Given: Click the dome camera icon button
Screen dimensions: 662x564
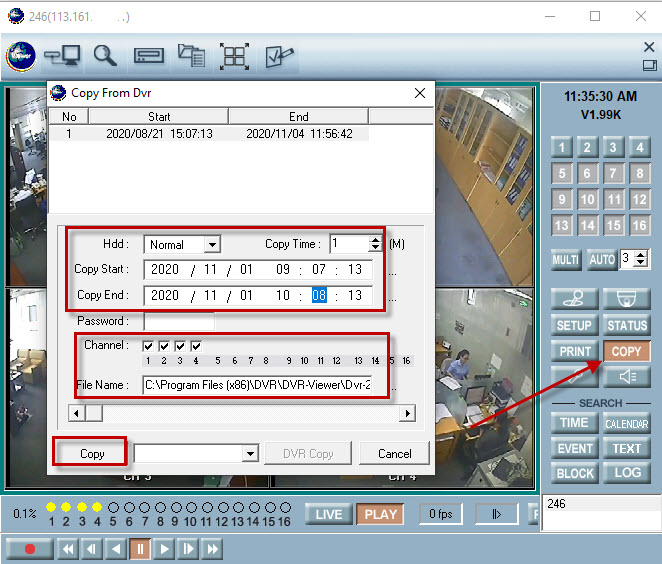Looking at the screenshot, I should click(x=627, y=299).
